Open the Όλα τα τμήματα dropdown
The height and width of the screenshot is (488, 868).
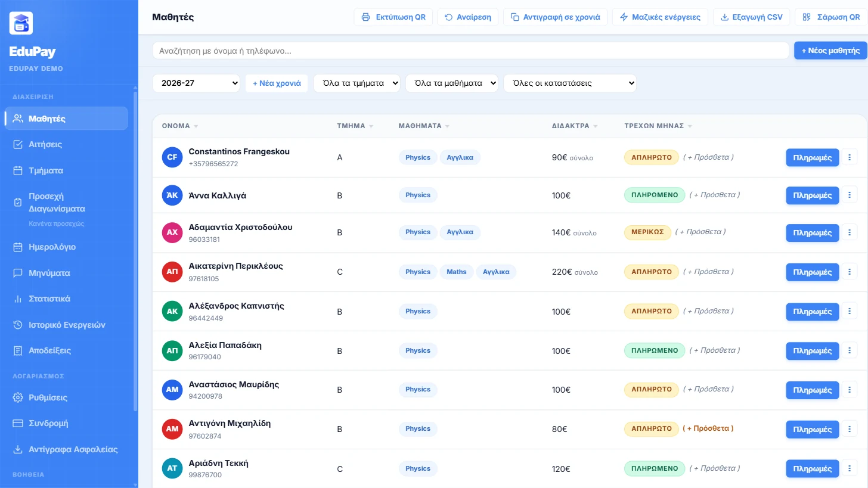click(356, 83)
